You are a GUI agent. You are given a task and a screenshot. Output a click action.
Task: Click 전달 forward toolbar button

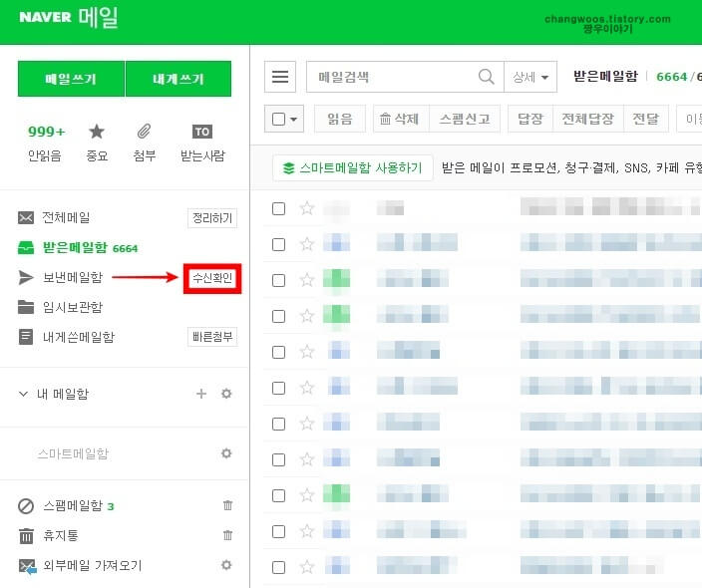(646, 119)
